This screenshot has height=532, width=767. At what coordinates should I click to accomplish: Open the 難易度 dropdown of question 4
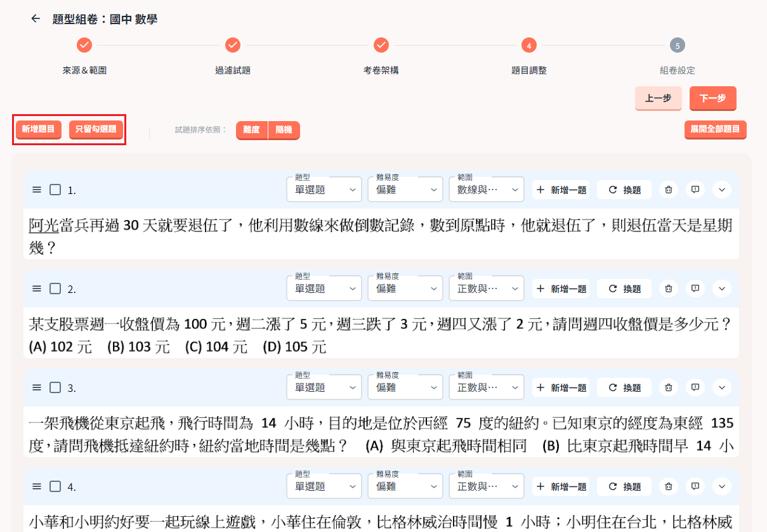pos(405,486)
